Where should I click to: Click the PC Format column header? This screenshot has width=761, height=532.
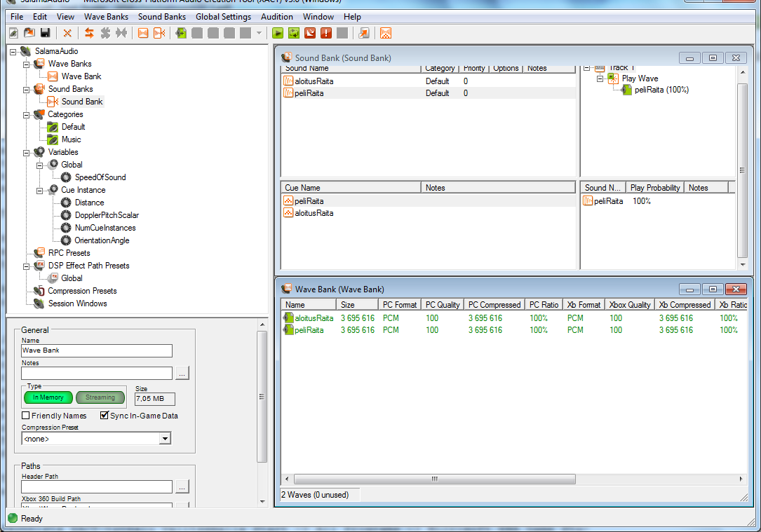tap(399, 305)
